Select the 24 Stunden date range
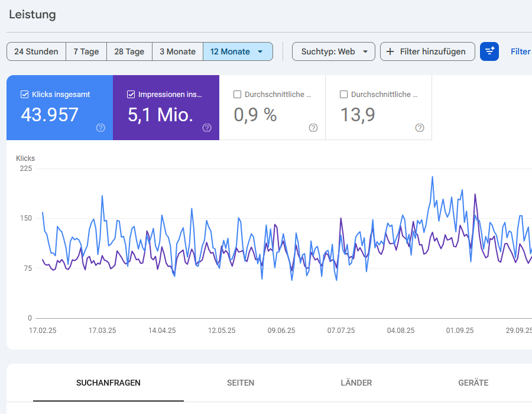Viewport: 532px width, 414px height. (x=36, y=51)
